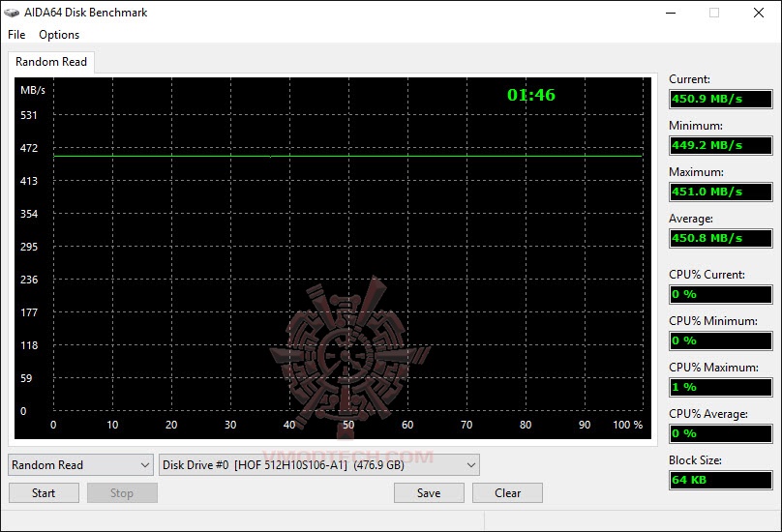Click the Current value 450.9 MB/s
Viewport: 782px width, 532px height.
tap(721, 99)
